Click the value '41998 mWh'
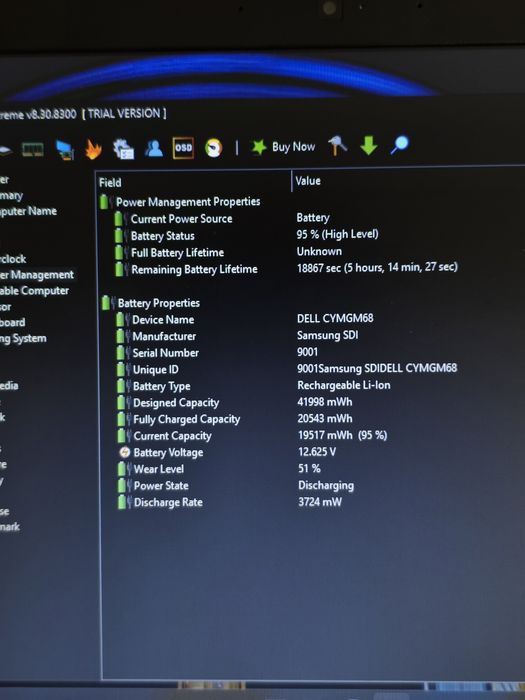 click(x=325, y=402)
